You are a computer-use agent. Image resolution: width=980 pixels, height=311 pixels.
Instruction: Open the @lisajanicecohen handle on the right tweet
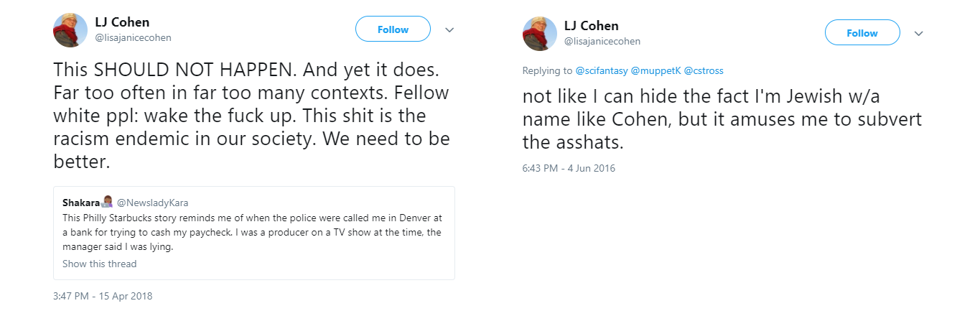[x=602, y=41]
